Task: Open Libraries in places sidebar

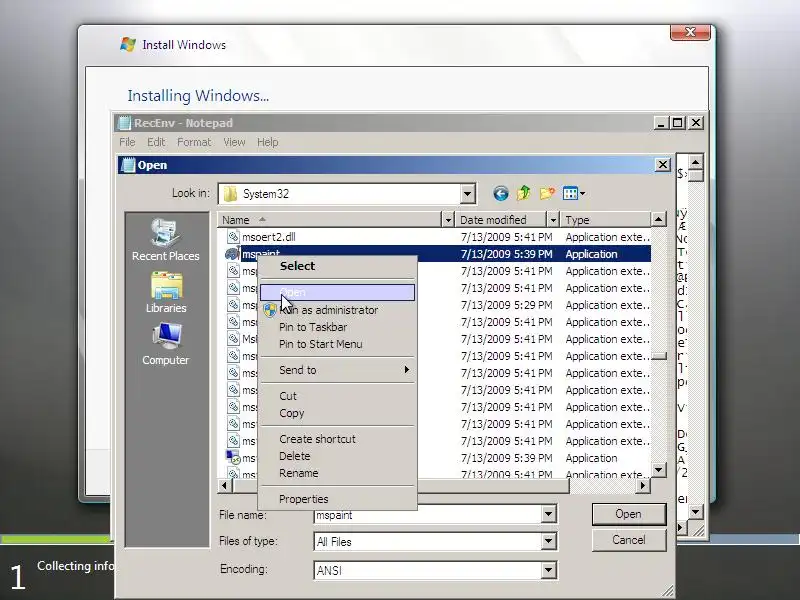Action: [x=166, y=292]
